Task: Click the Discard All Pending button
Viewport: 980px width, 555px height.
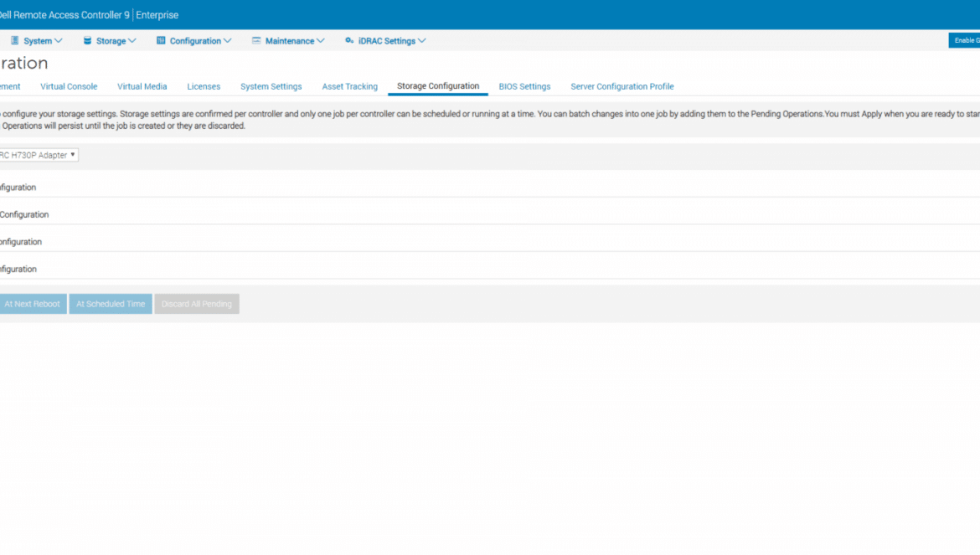Action: pyautogui.click(x=197, y=304)
